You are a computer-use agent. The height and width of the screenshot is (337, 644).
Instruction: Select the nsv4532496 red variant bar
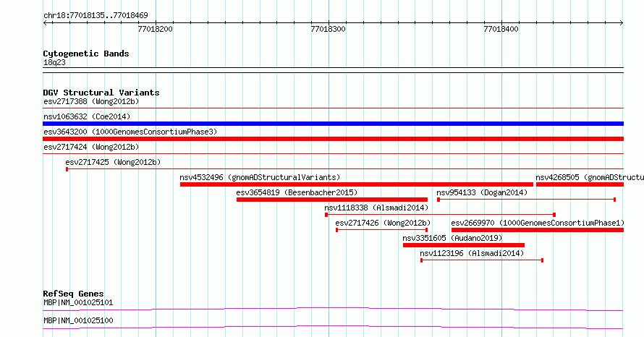pyautogui.click(x=357, y=184)
